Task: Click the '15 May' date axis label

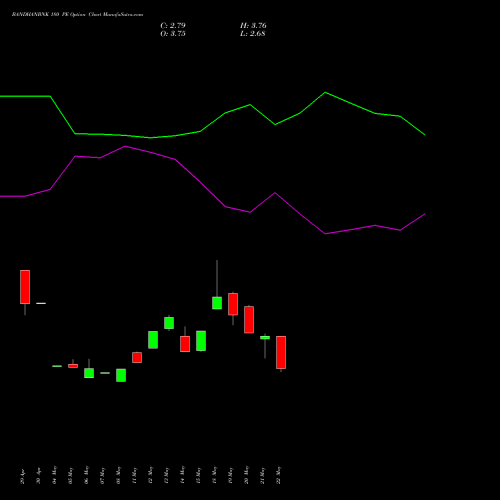Action: pyautogui.click(x=199, y=475)
